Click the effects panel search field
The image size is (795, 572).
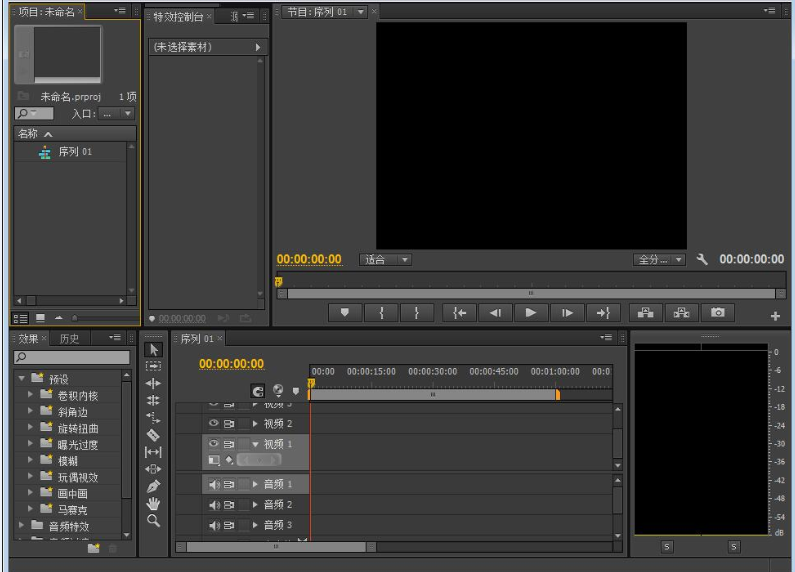pos(71,357)
